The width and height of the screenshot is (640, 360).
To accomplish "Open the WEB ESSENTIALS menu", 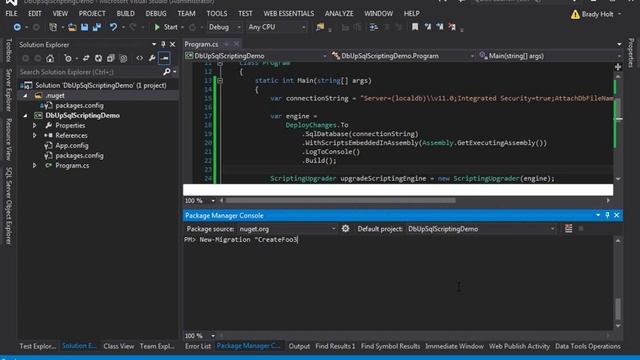I will tap(289, 13).
